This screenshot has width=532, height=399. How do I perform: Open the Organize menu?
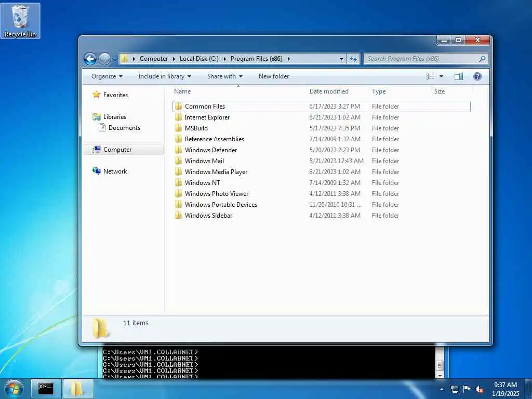pos(107,76)
